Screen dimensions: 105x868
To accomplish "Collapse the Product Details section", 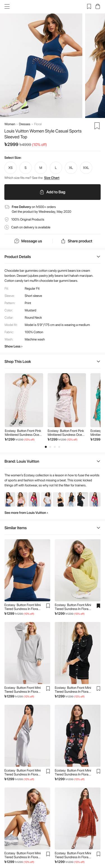I will point(98,257).
